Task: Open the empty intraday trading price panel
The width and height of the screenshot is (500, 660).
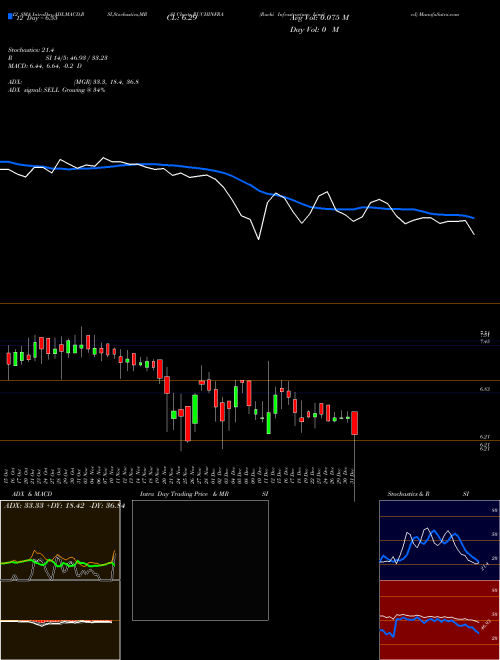Action: pos(200,560)
